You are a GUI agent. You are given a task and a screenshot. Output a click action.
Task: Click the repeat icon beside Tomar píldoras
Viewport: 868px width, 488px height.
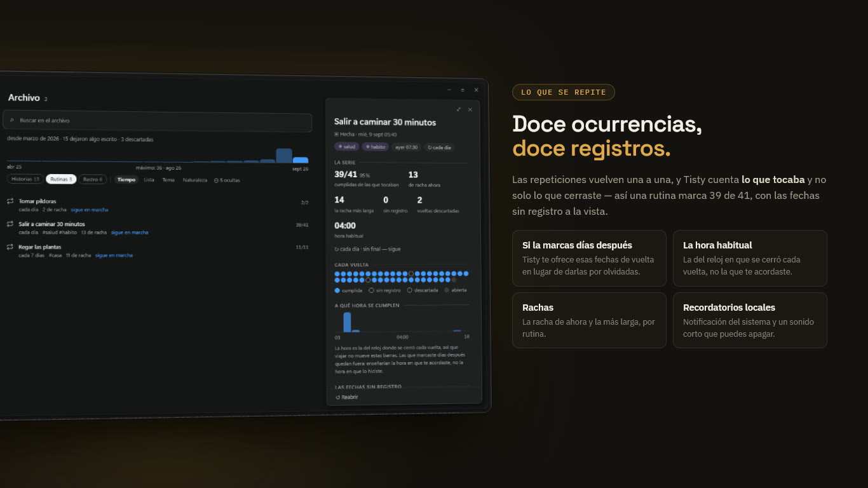point(10,201)
